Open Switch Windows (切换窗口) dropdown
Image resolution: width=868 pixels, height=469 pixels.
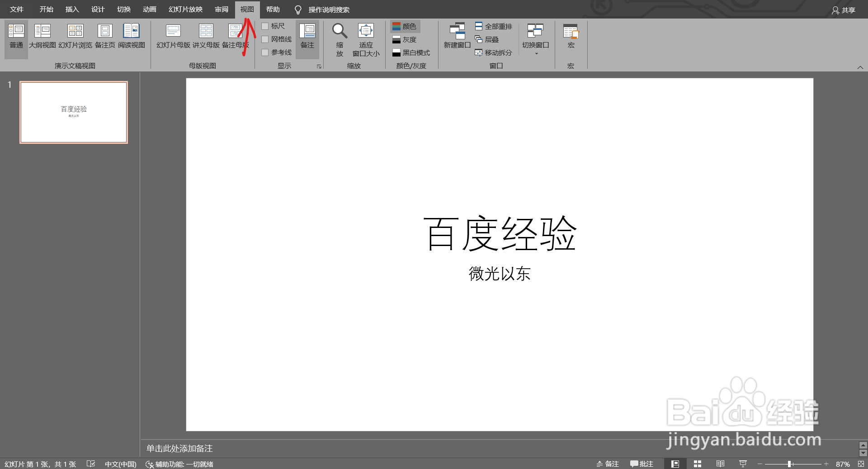tap(536, 38)
